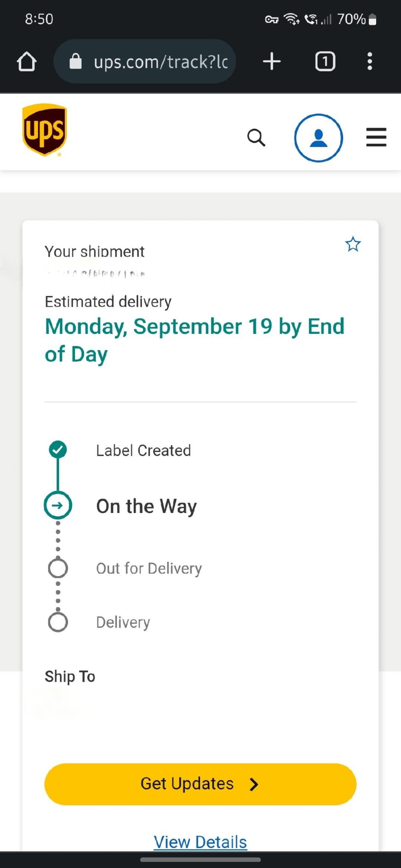The width and height of the screenshot is (401, 868).
Task: Tap the padlock site security icon
Action: tap(75, 61)
